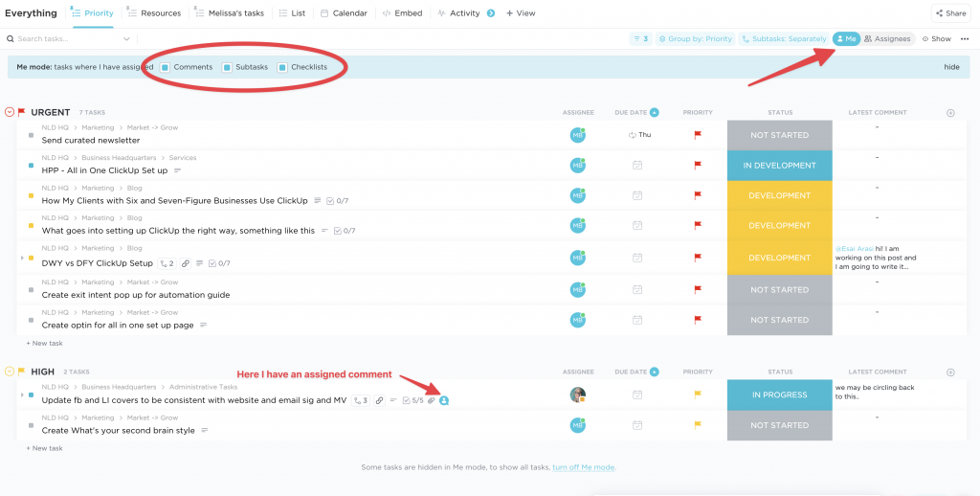Click recurring due date Thu

[640, 134]
